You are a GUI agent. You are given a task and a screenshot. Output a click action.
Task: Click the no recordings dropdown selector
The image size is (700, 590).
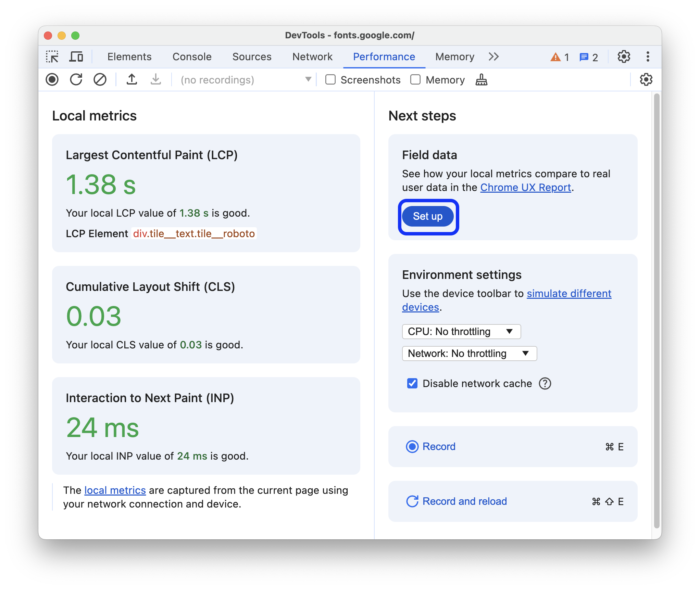pos(242,80)
